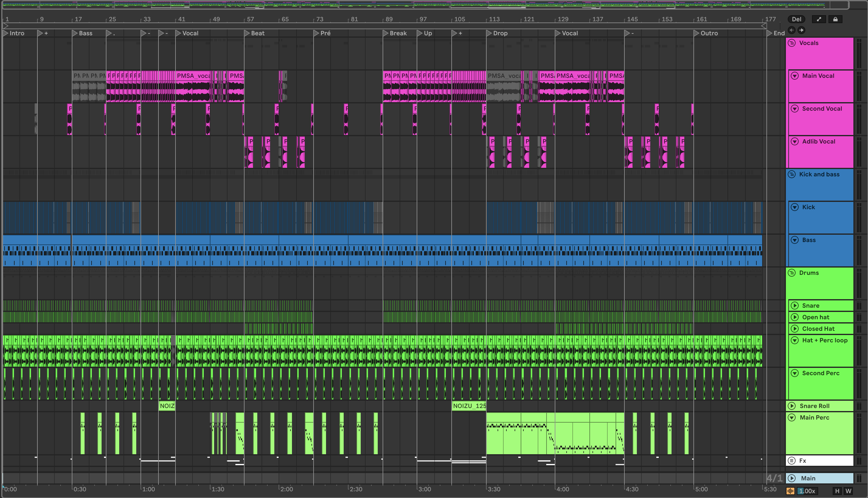
Task: Click the W width optimize button
Action: 849,491
